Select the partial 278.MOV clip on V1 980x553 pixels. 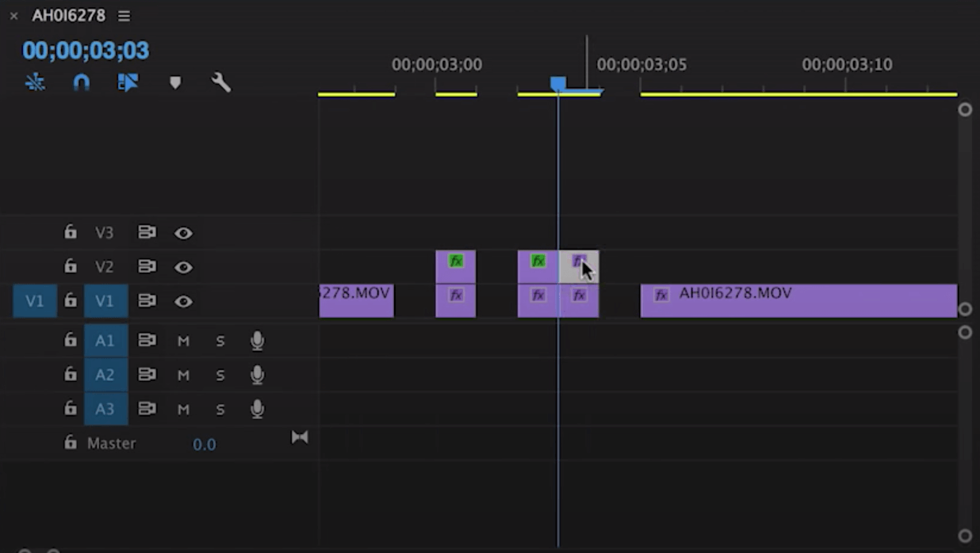[x=357, y=301]
